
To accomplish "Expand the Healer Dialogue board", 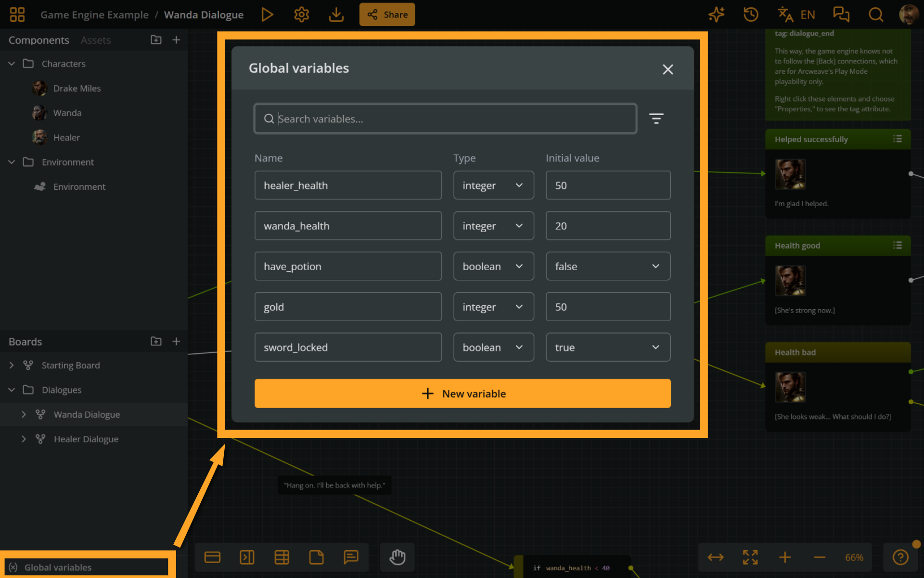I will pyautogui.click(x=24, y=439).
